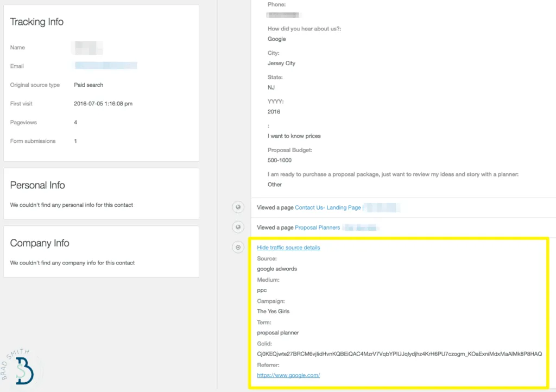This screenshot has width=556, height=392.
Task: Collapse the Company Info panel header
Action: coord(39,243)
